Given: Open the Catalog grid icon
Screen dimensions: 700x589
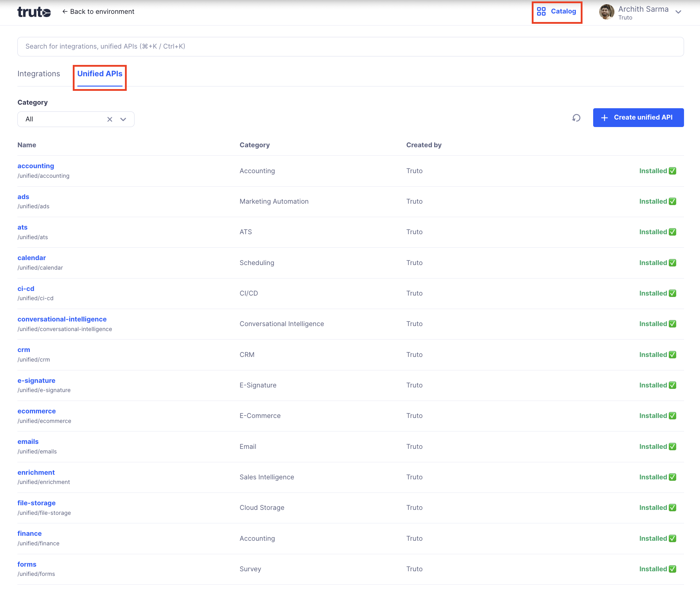Looking at the screenshot, I should click(x=541, y=11).
